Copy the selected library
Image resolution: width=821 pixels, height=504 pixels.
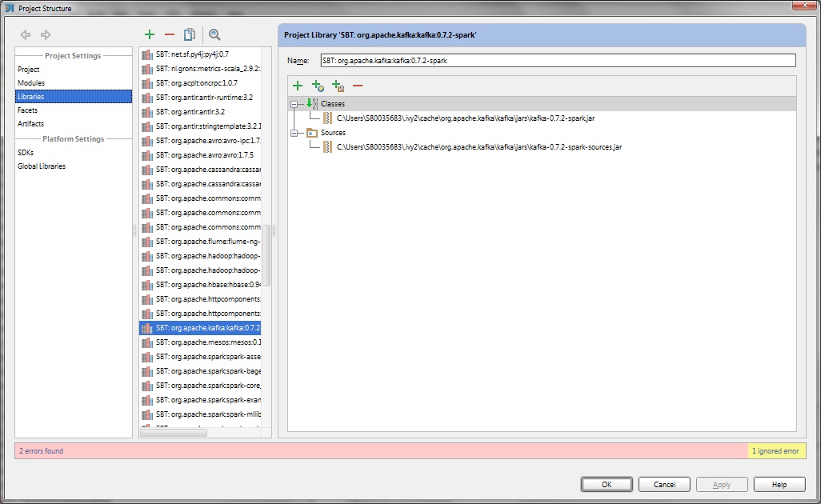[x=190, y=34]
